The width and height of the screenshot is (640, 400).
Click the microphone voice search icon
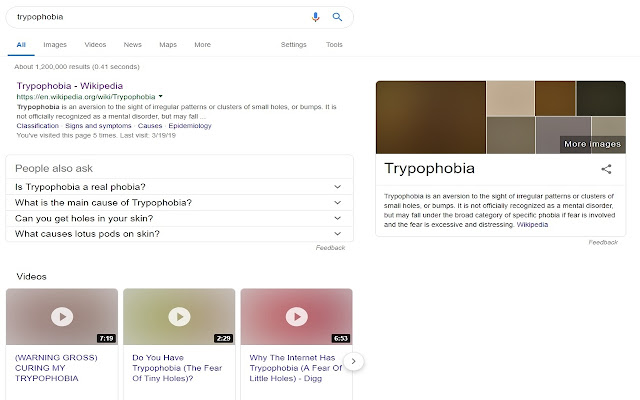316,17
